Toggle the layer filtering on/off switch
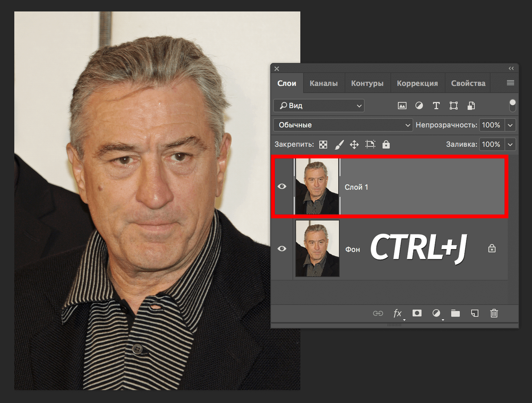 pyautogui.click(x=512, y=106)
